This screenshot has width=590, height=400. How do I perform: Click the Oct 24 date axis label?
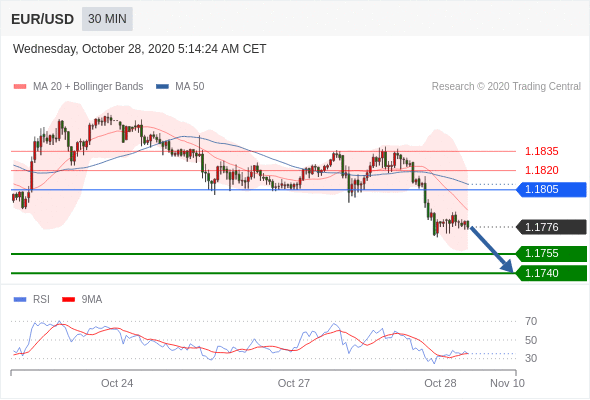click(117, 383)
